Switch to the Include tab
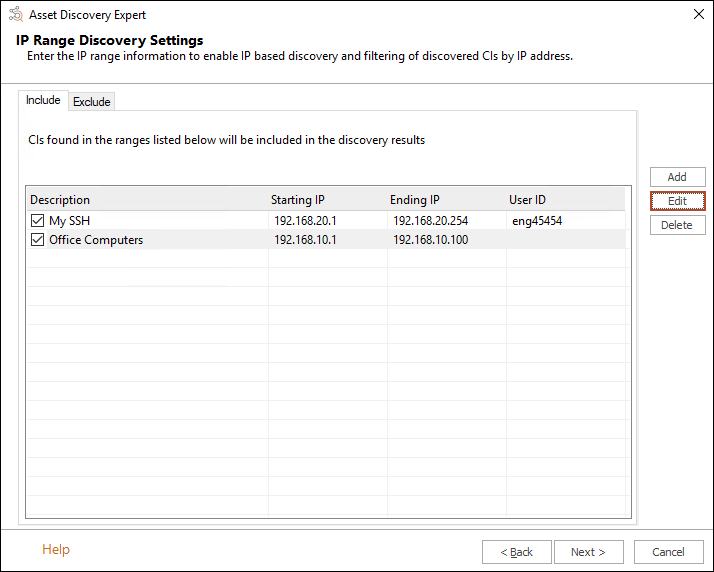Screen dimensions: 714x572 (43, 100)
